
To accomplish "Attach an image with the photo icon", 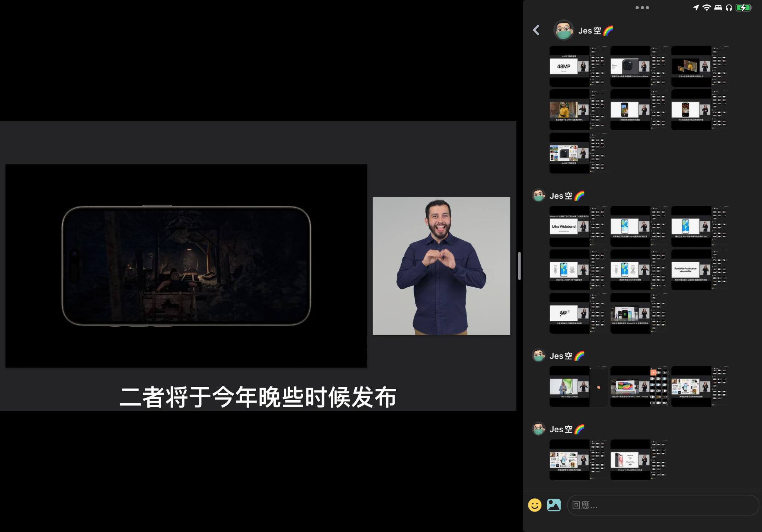I will 554,505.
